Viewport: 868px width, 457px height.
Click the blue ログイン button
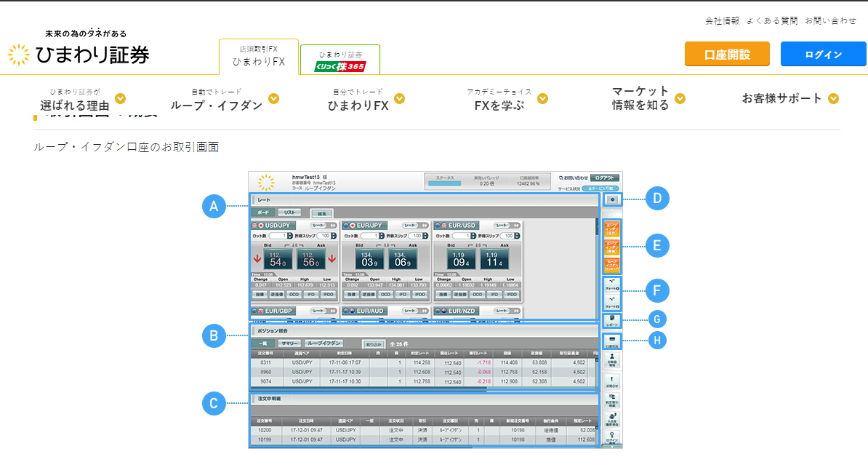click(x=823, y=55)
